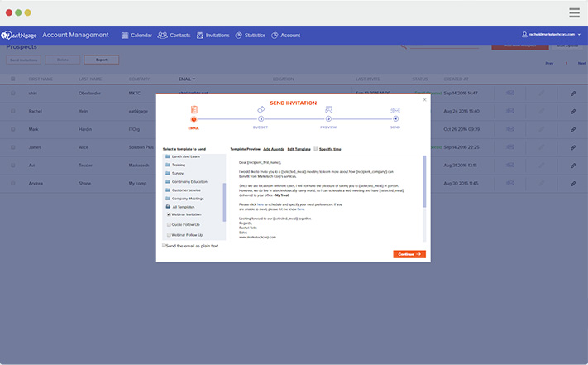588x365 pixels.
Task: Click the mail icon in the Mark Hardin row
Action: [510, 128]
